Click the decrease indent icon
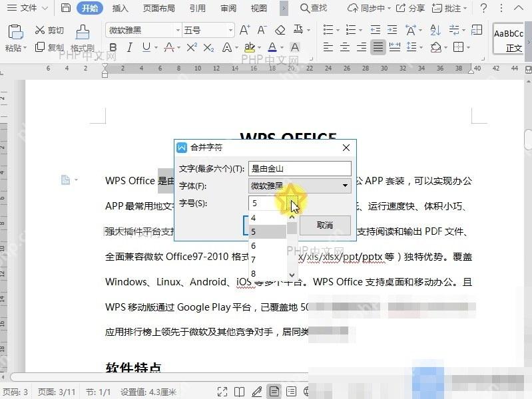Viewport: 532px width, 399px height. [376, 30]
